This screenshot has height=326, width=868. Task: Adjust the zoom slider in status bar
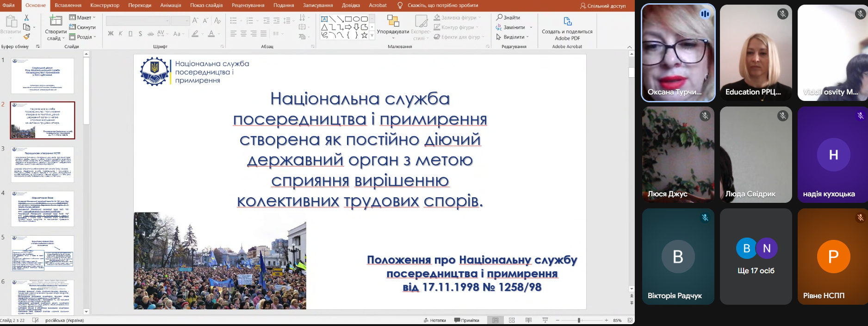coord(579,320)
